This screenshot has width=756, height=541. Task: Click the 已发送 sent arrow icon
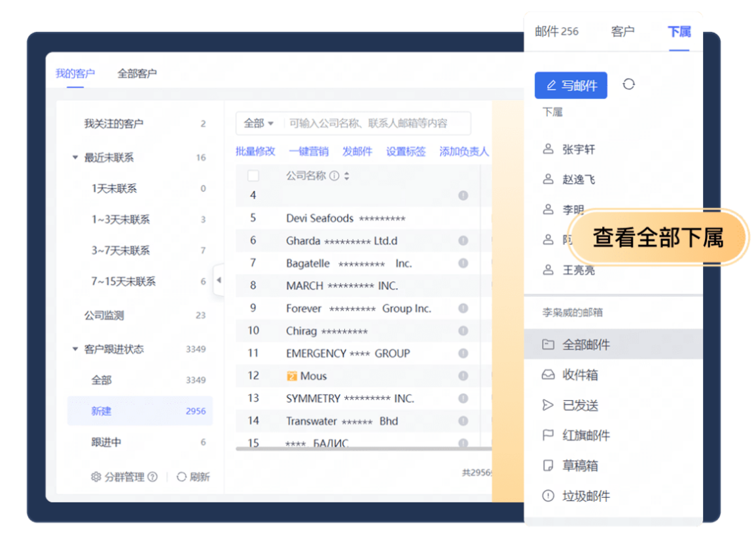[x=549, y=405]
